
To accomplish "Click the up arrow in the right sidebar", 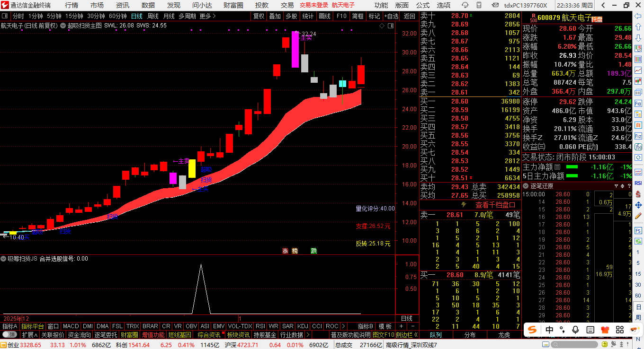I will [637, 26].
